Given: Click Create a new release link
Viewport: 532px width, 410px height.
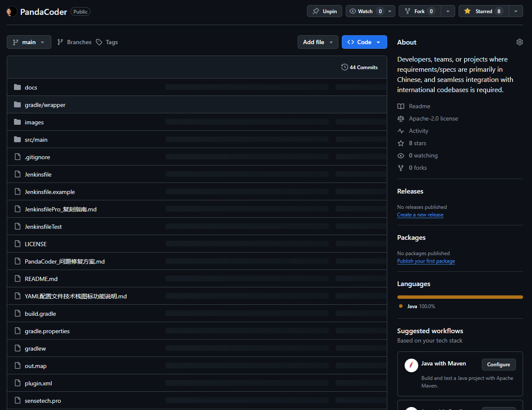Looking at the screenshot, I should tap(420, 215).
